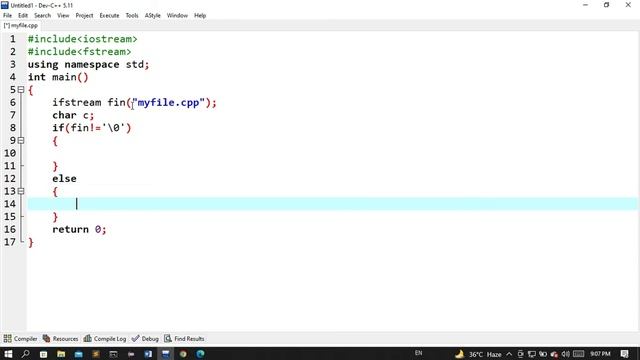The width and height of the screenshot is (640, 360).
Task: Click the 'using namespace std;' line
Action: coord(89,64)
